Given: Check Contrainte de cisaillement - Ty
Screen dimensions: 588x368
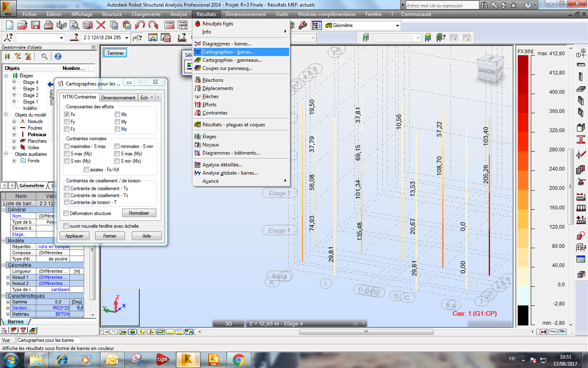Looking at the screenshot, I should pos(67,188).
